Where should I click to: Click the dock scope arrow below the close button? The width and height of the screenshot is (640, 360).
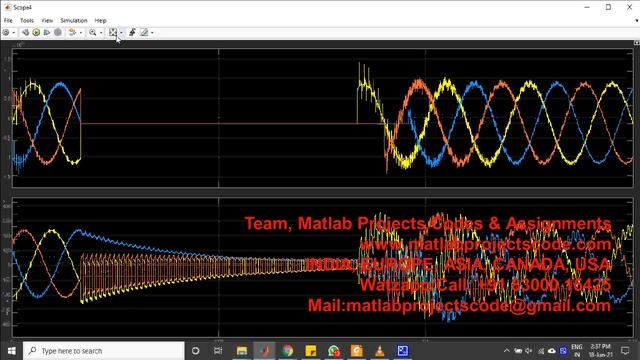point(636,20)
